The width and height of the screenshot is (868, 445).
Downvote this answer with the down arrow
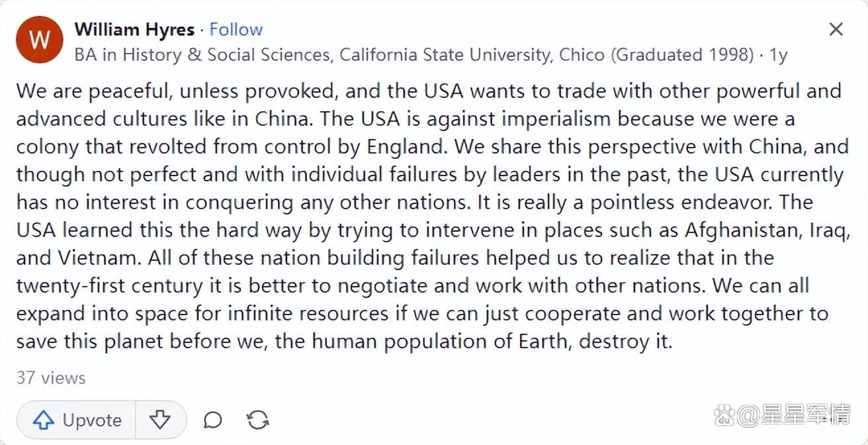160,420
